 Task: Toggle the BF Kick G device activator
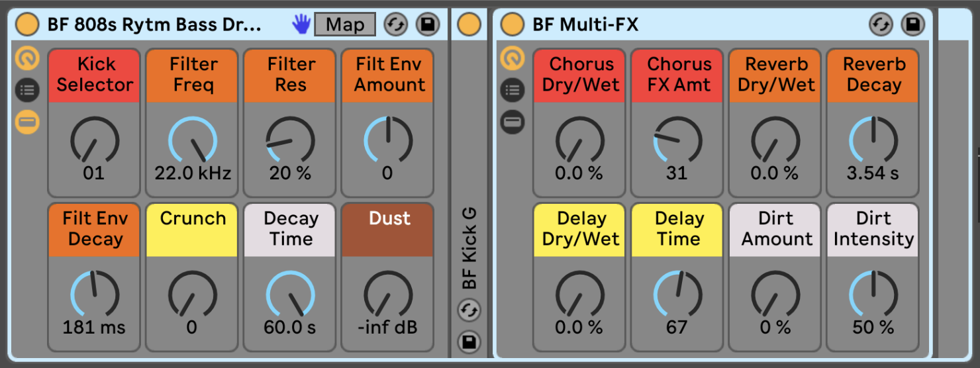tap(469, 24)
